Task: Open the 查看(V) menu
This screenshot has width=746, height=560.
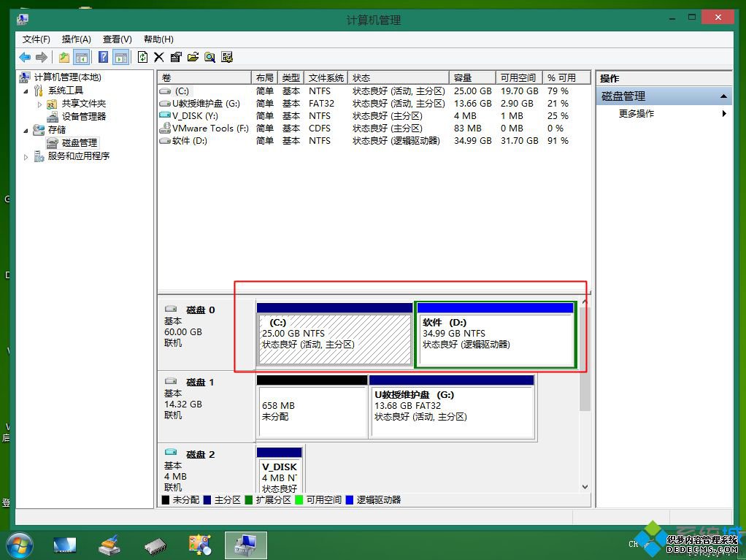Action: pos(117,39)
